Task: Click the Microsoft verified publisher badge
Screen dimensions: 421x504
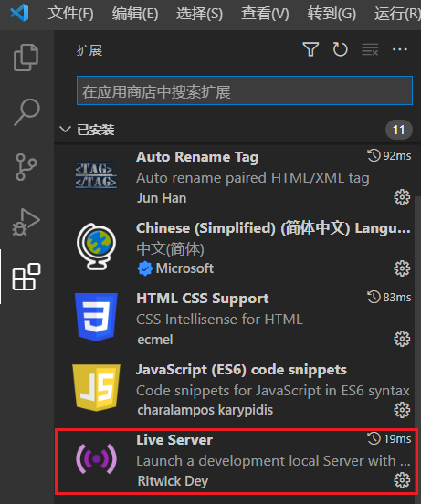Action: click(144, 268)
